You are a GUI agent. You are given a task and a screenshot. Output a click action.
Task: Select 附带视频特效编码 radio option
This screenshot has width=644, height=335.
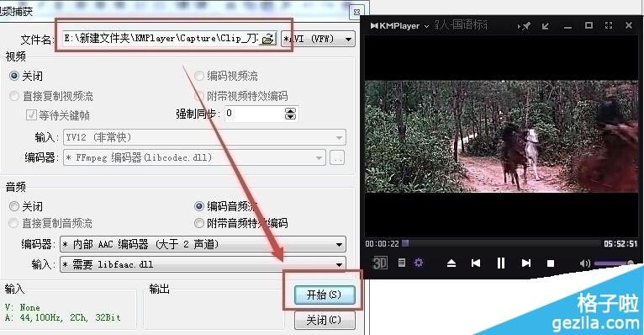[x=198, y=96]
